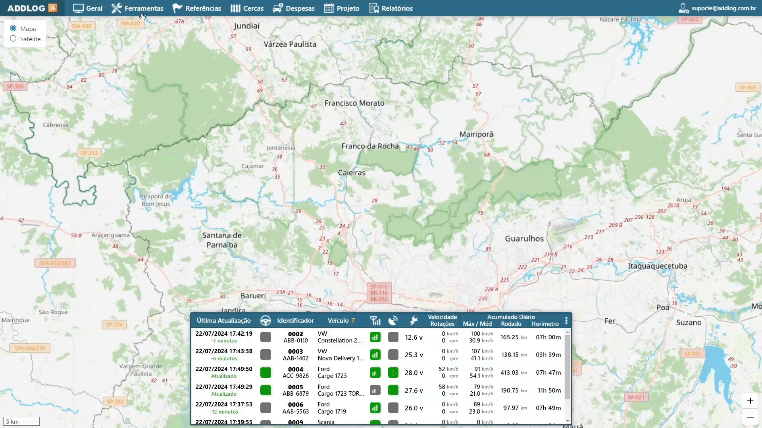762x428 pixels.
Task: Open the Ferramentas menu
Action: click(x=136, y=8)
